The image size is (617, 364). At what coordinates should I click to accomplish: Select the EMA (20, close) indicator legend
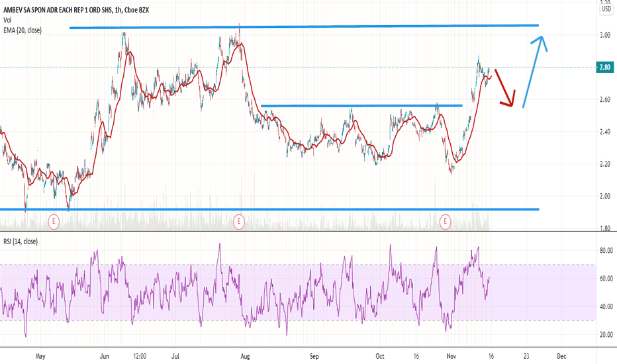(23, 30)
